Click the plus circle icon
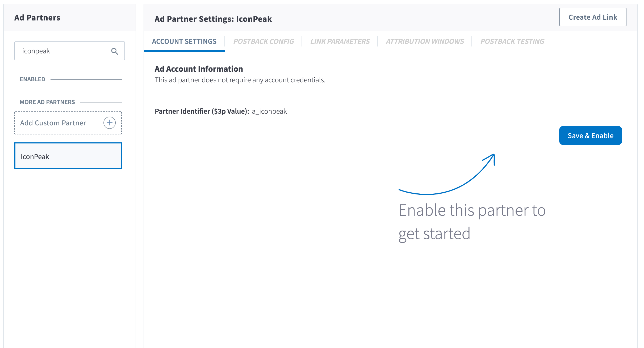This screenshot has width=644, height=348. 109,123
